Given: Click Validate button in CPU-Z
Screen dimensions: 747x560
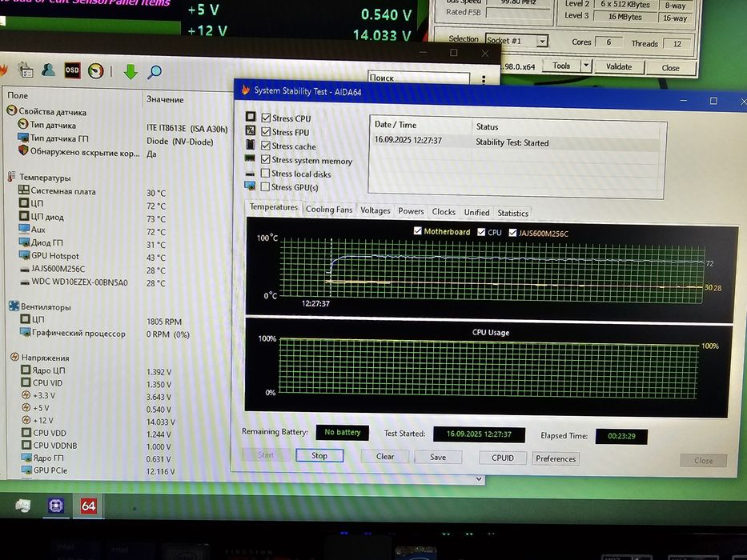Looking at the screenshot, I should point(619,66).
